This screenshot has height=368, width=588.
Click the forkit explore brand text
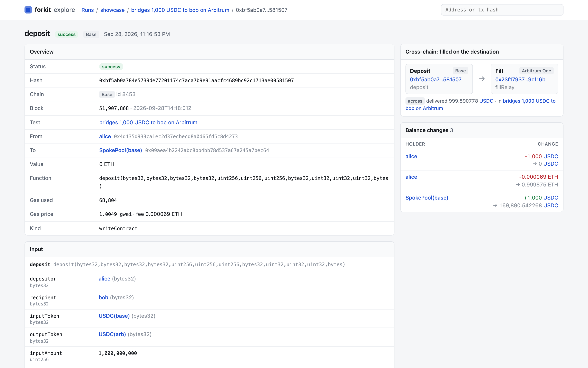[55, 10]
